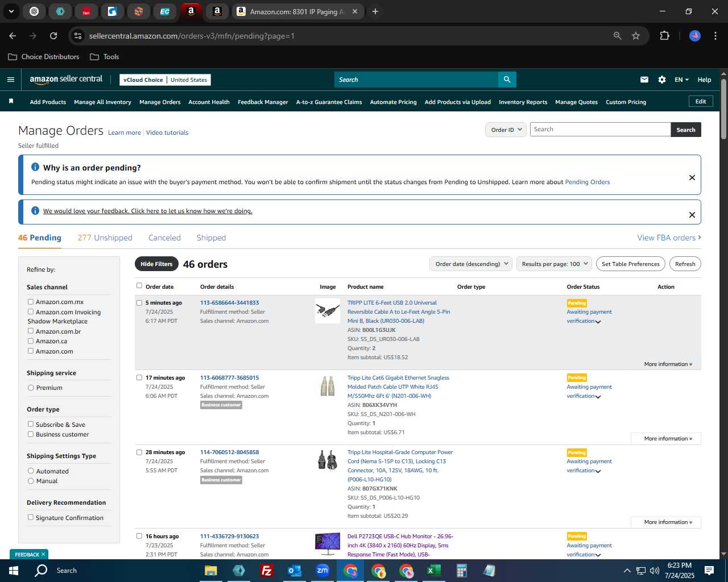This screenshot has height=582, width=728.
Task: Open the Seller Central hamburger menu
Action: pyautogui.click(x=11, y=80)
